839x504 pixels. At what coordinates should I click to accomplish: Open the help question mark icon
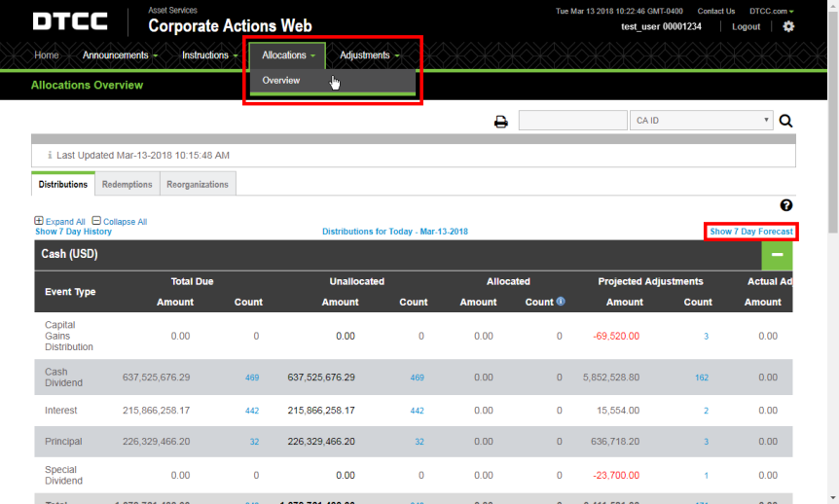tap(786, 205)
